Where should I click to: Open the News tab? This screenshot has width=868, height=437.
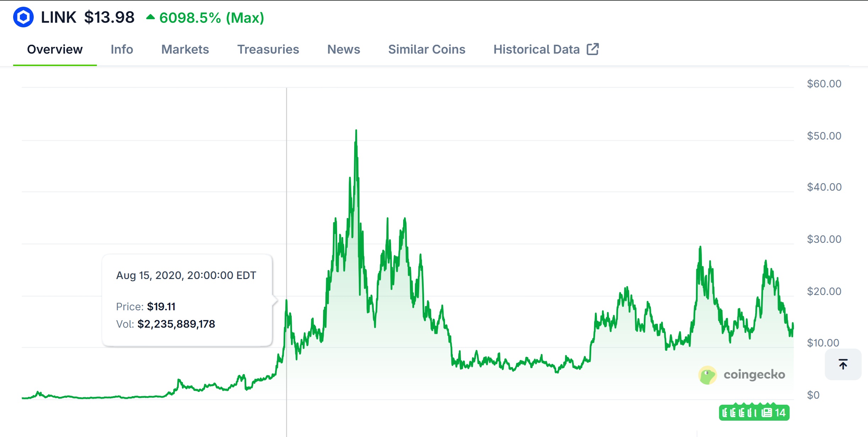(343, 49)
